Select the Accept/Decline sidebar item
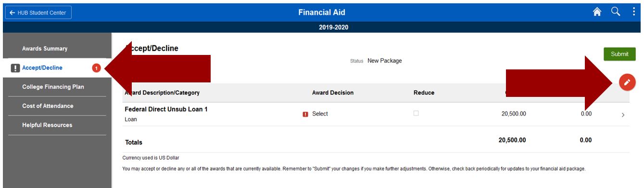Image resolution: width=644 pixels, height=188 pixels. click(56, 68)
